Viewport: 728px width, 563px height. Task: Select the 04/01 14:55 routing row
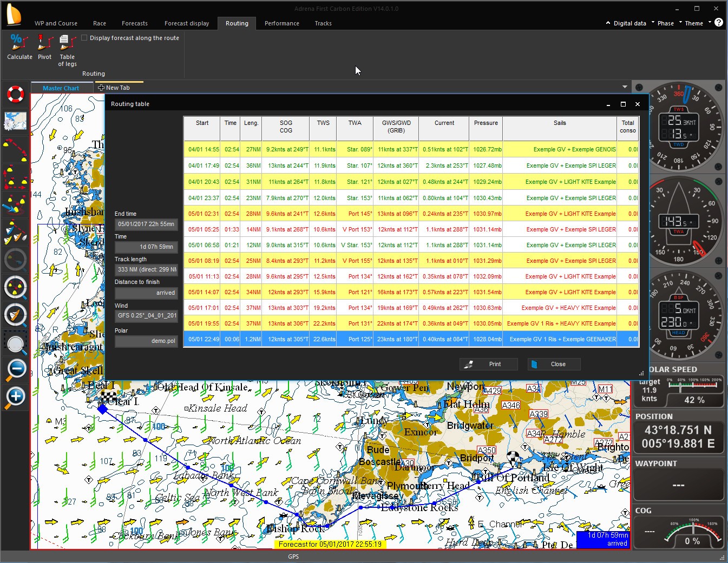(x=411, y=149)
